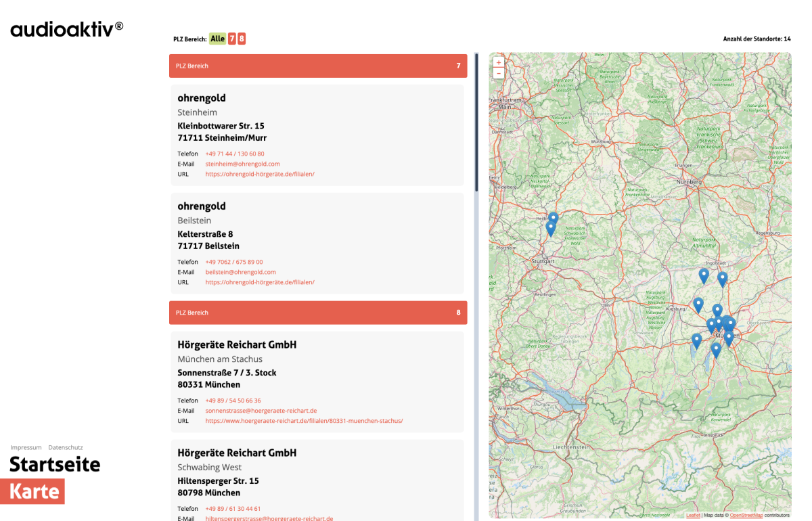Click the address Kelterstraße 8

pos(205,234)
